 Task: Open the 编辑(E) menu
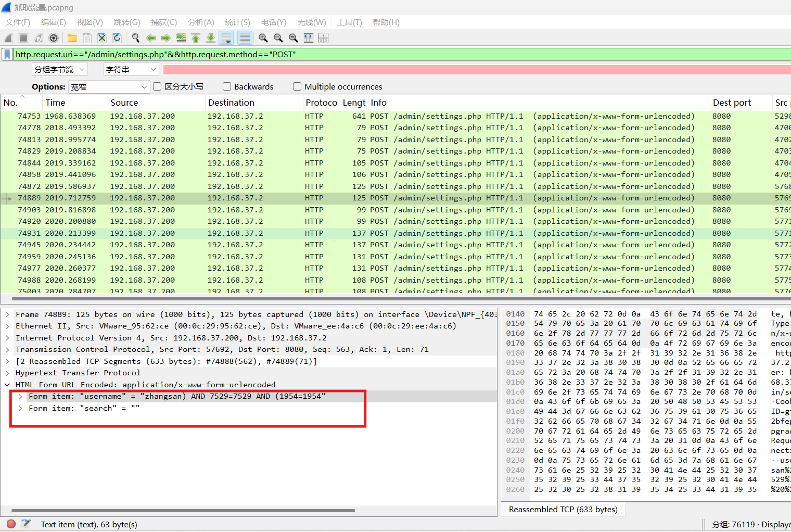(54, 22)
